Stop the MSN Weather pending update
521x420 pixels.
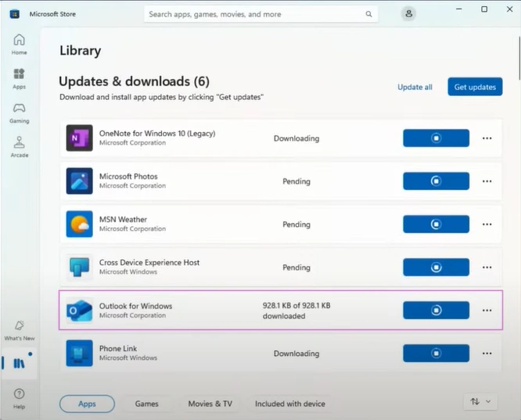(436, 224)
